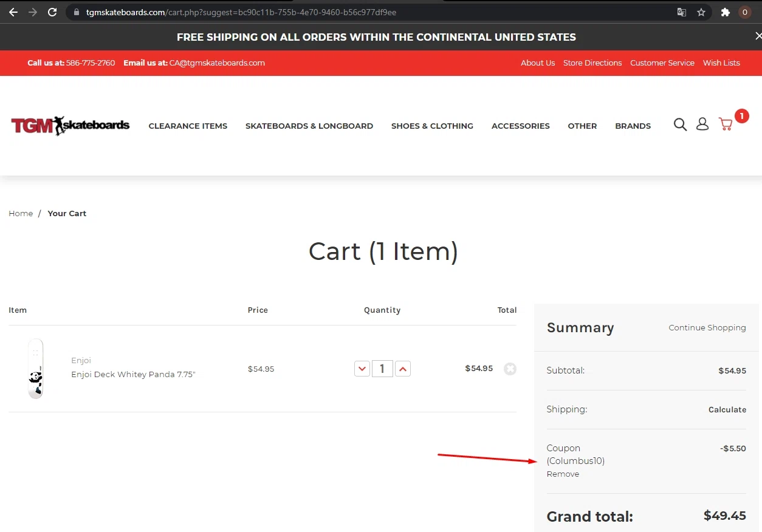Viewport: 762px width, 532px height.
Task: Click the Quantity column header
Action: coord(382,310)
